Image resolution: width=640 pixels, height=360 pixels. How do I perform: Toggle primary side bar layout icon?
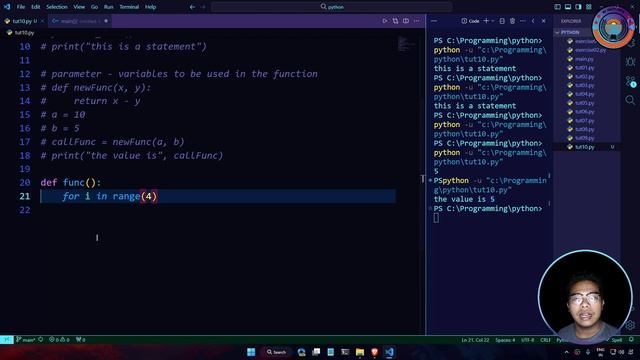pyautogui.click(x=558, y=7)
